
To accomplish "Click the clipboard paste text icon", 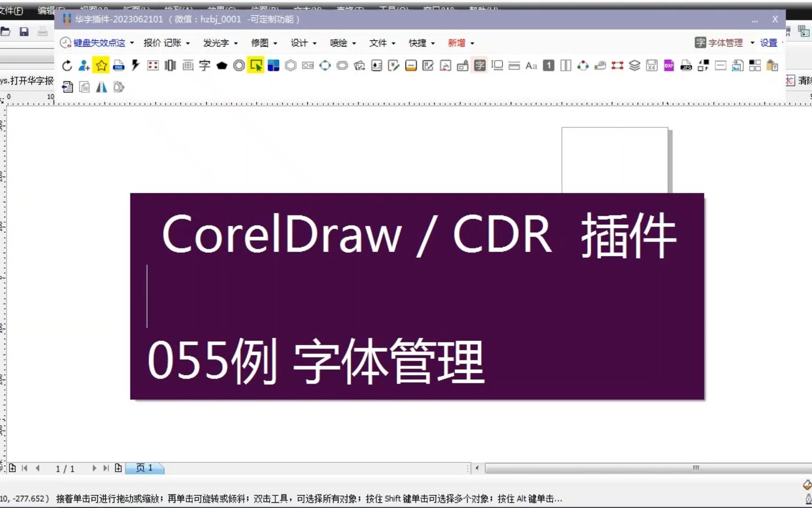I will point(772,65).
